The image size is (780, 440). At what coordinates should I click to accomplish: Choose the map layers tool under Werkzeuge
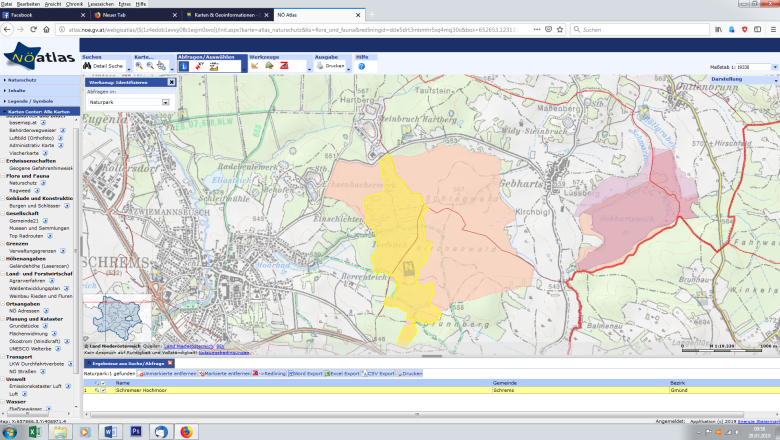[x=269, y=66]
